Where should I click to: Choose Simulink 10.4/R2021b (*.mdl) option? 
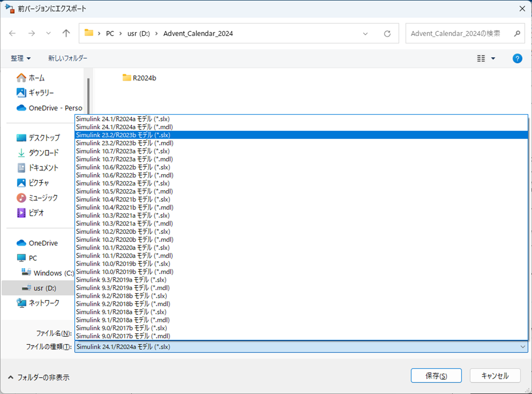pos(301,207)
